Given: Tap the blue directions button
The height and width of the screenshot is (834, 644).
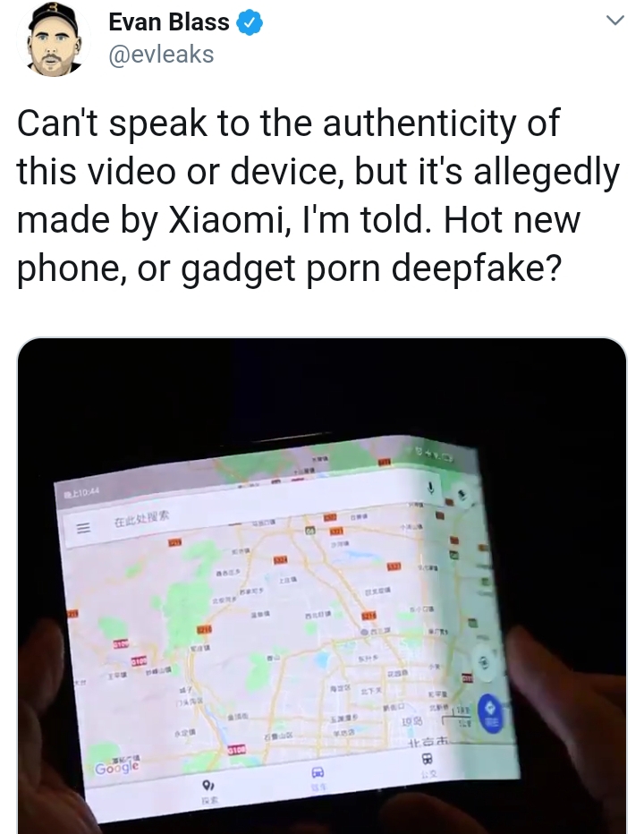Looking at the screenshot, I should pos(491,712).
